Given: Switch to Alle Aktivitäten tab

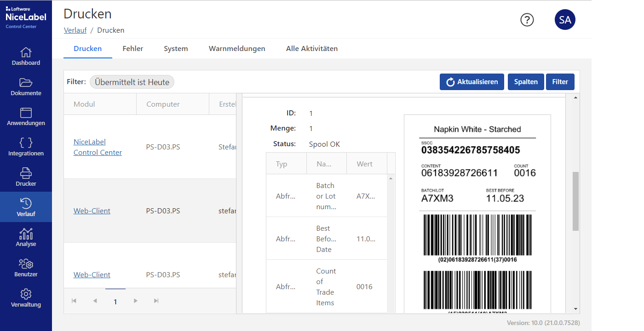Looking at the screenshot, I should point(312,48).
